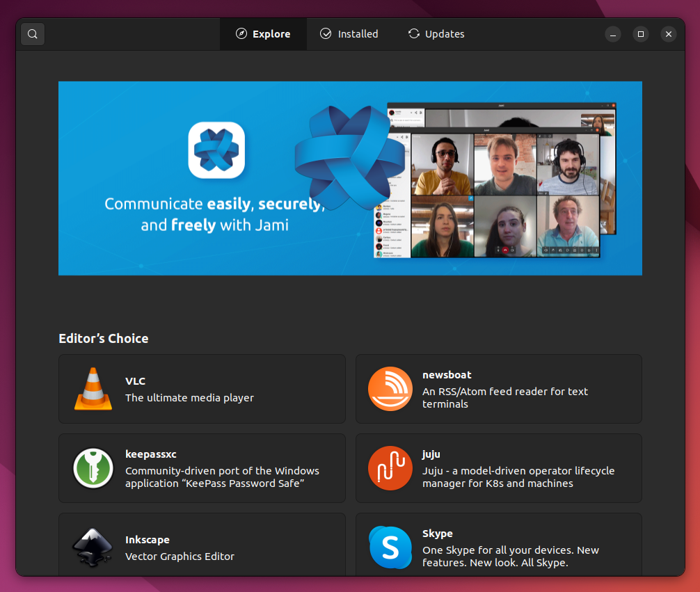Click the checkmark icon on Installed
Screen dimensions: 700x592
click(x=326, y=34)
